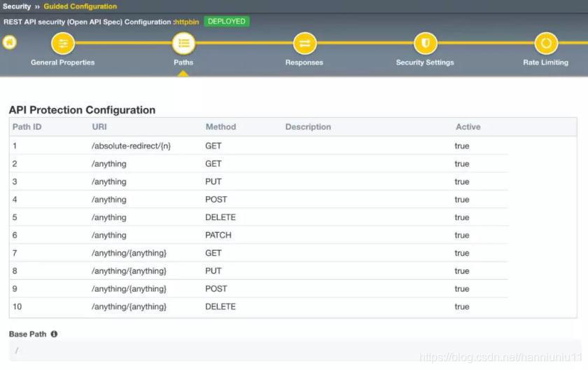Click the Base Path label

tap(28, 334)
